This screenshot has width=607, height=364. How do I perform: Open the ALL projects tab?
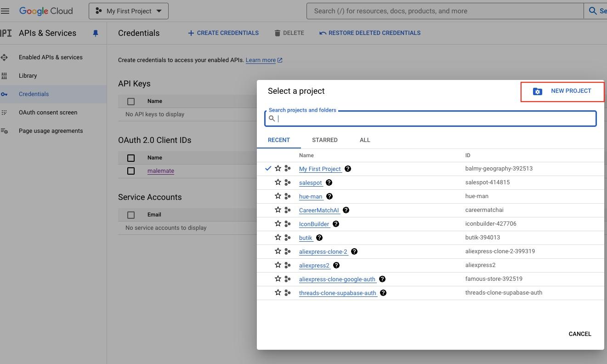(x=365, y=140)
